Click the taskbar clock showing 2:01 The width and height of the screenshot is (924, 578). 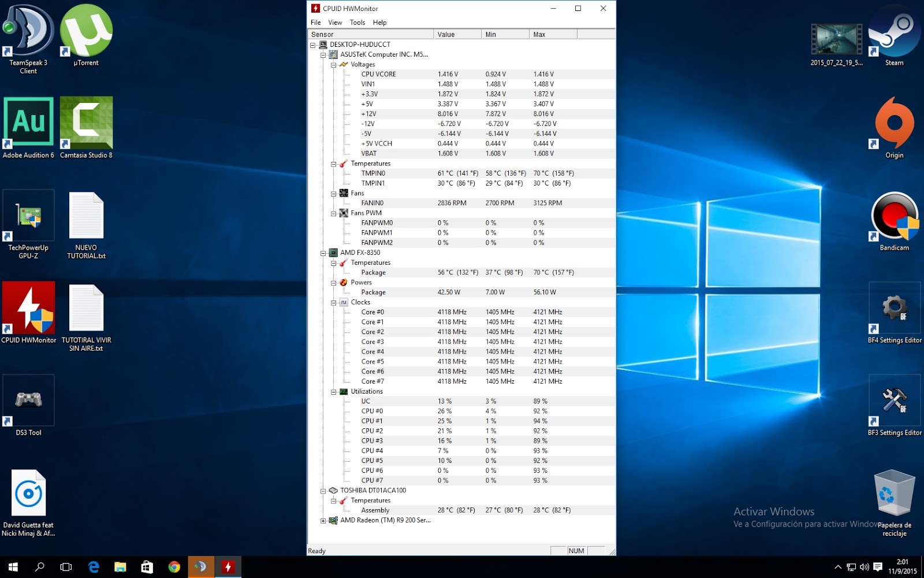point(902,566)
